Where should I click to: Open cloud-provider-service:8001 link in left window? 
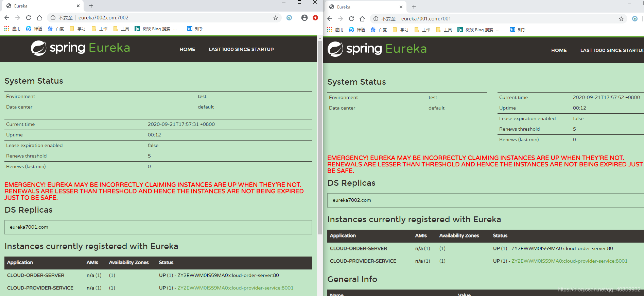(236, 288)
